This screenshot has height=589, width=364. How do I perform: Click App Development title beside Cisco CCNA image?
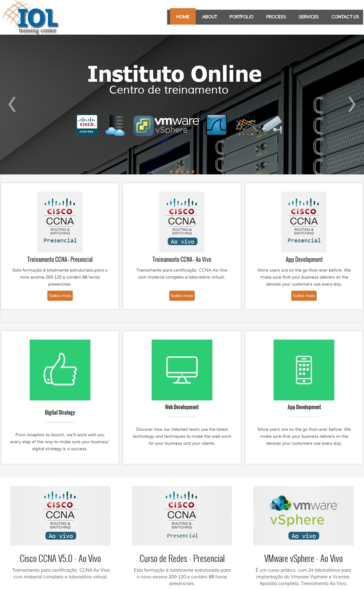tap(304, 260)
